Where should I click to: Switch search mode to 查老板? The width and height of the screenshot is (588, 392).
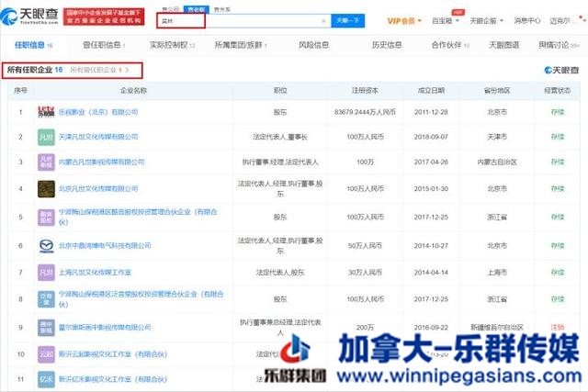[196, 9]
